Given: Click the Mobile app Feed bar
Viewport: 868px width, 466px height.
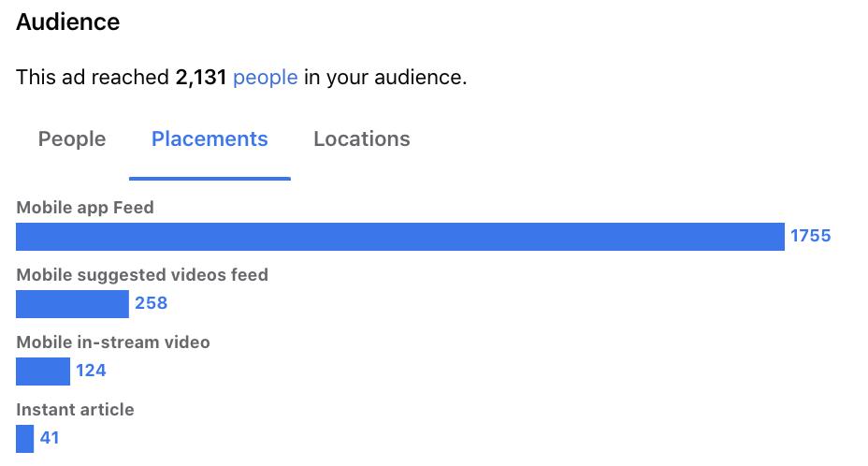Looking at the screenshot, I should [x=400, y=237].
